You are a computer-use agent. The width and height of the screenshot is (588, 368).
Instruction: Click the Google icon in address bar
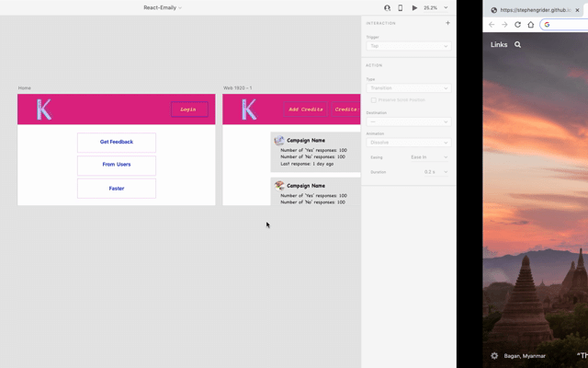coord(547,25)
